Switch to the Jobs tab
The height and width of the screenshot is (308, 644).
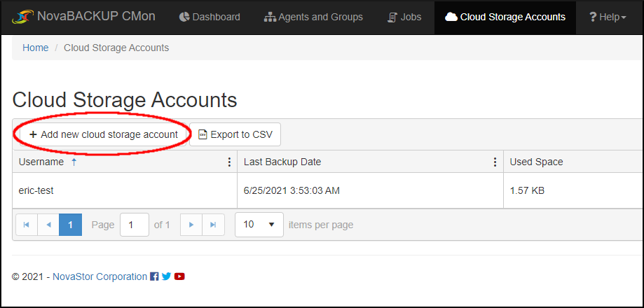[x=404, y=17]
